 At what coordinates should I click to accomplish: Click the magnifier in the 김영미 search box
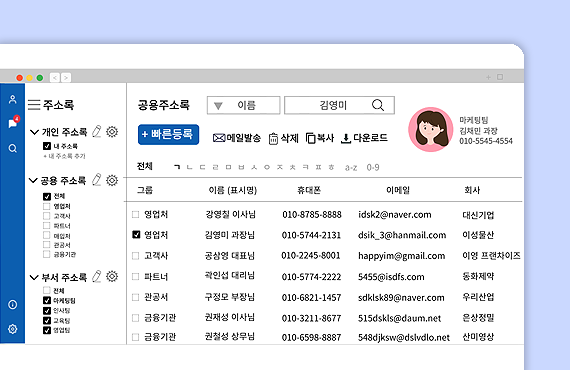[x=378, y=105]
